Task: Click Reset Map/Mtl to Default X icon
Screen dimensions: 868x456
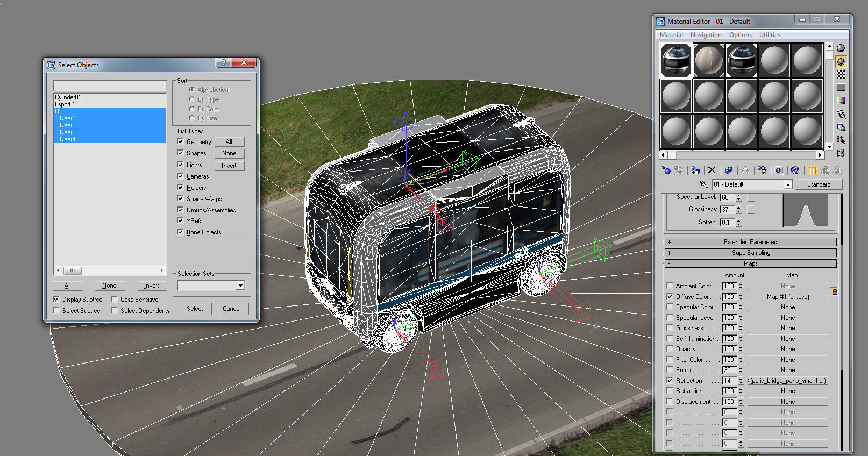Action: pyautogui.click(x=712, y=170)
